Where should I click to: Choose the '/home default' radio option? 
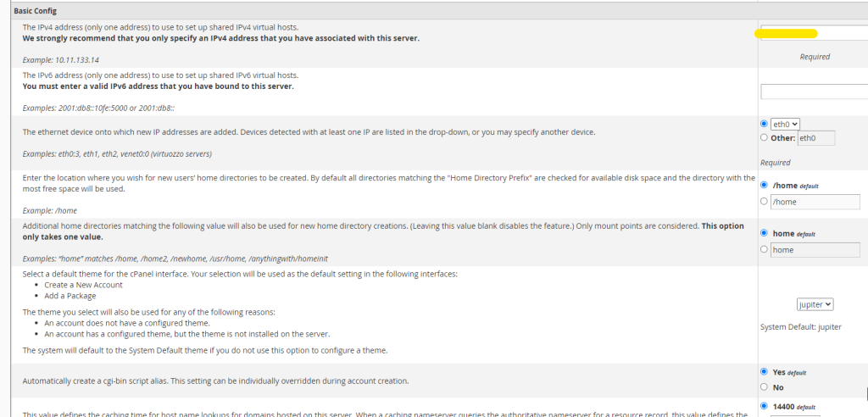765,185
